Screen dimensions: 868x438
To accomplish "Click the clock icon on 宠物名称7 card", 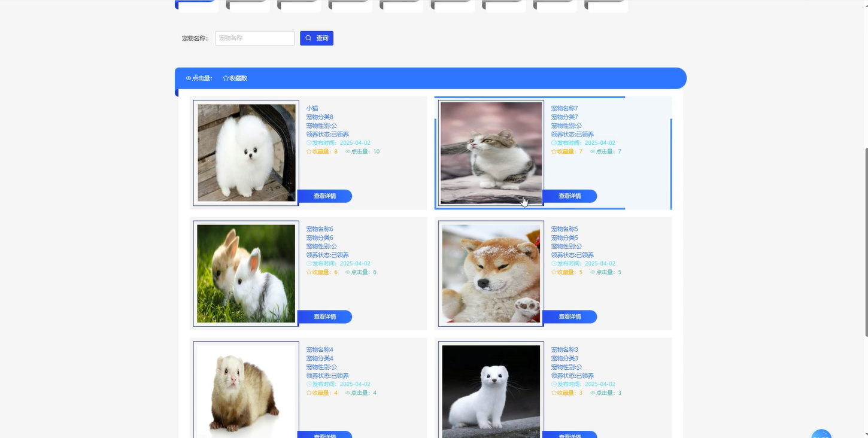I will pyautogui.click(x=554, y=143).
